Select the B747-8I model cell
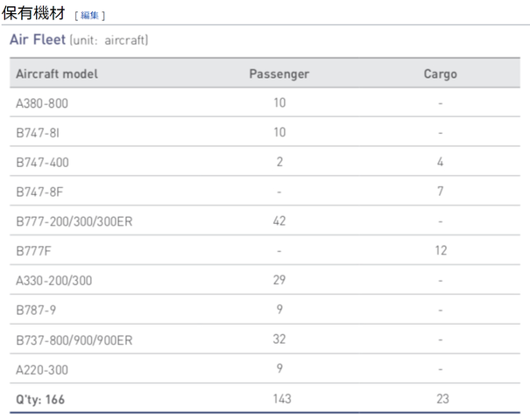Image resolution: width=530 pixels, height=420 pixels. [x=38, y=133]
